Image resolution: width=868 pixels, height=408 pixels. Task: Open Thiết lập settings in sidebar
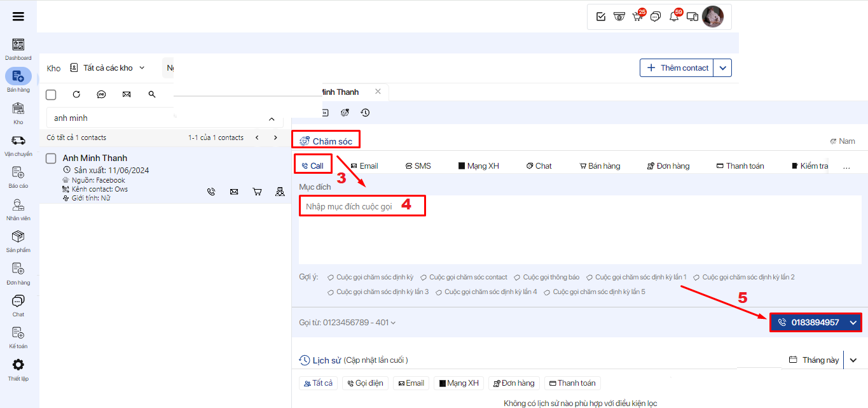click(x=18, y=369)
